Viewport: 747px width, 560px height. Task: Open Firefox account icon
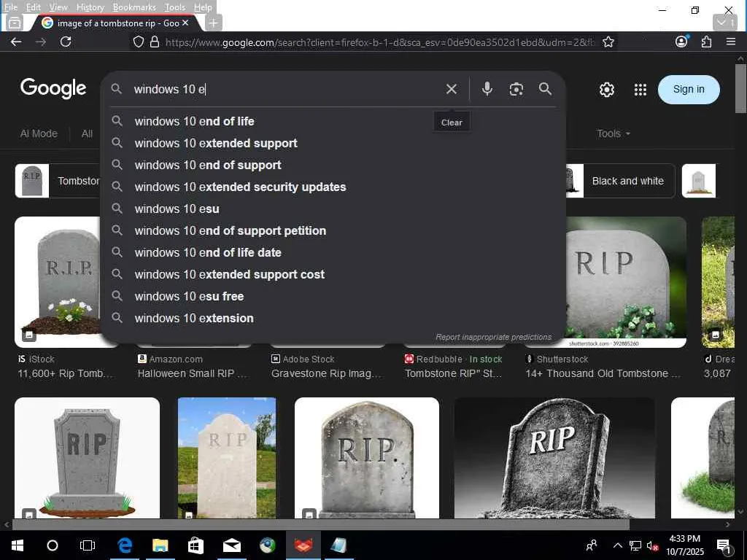point(682,42)
